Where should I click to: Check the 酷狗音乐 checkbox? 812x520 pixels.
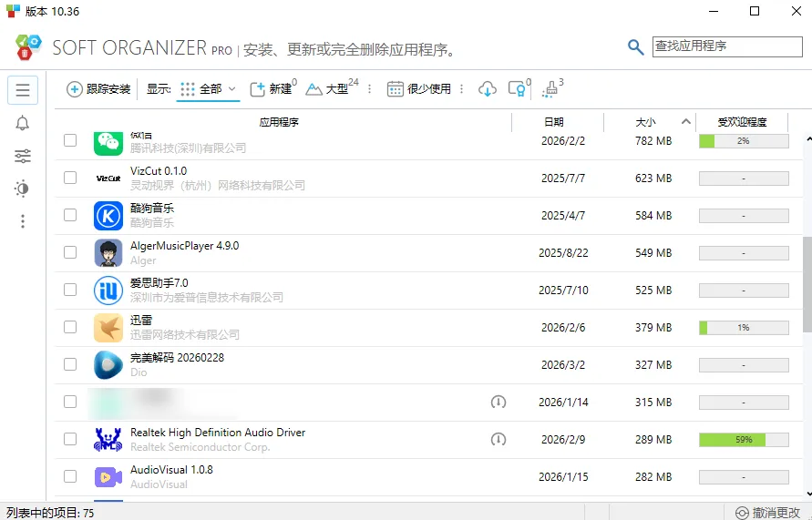pos(70,215)
